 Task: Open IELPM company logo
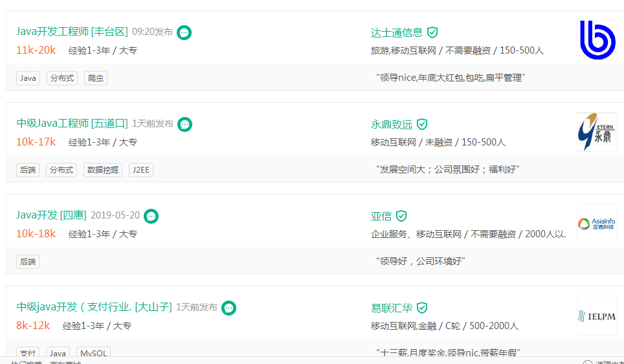(597, 316)
